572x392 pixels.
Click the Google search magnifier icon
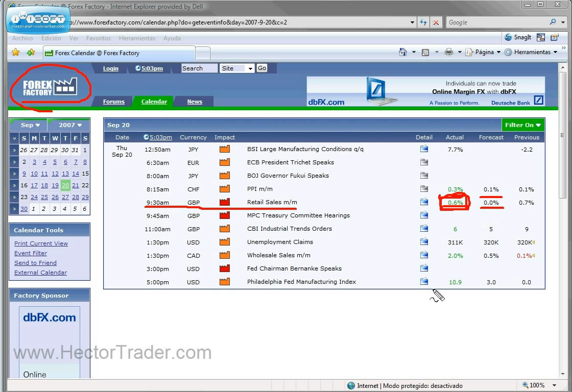click(x=553, y=22)
